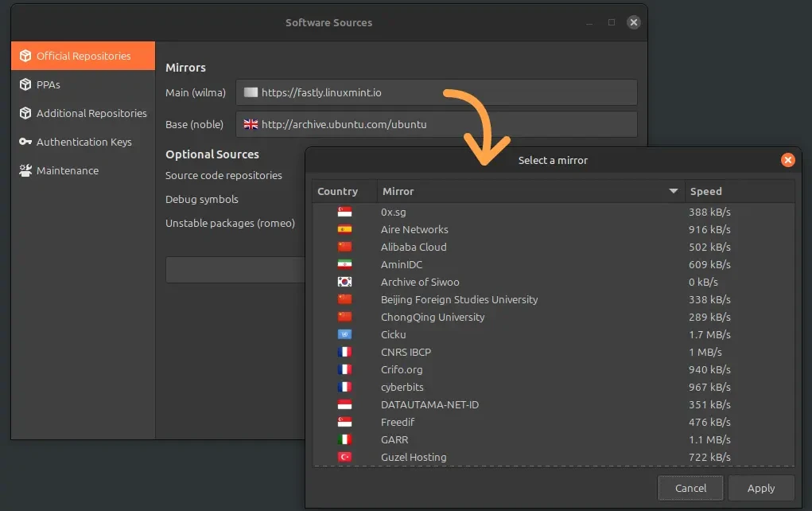Image resolution: width=812 pixels, height=511 pixels.
Task: Sort mirrors by Speed column
Action: coord(740,191)
